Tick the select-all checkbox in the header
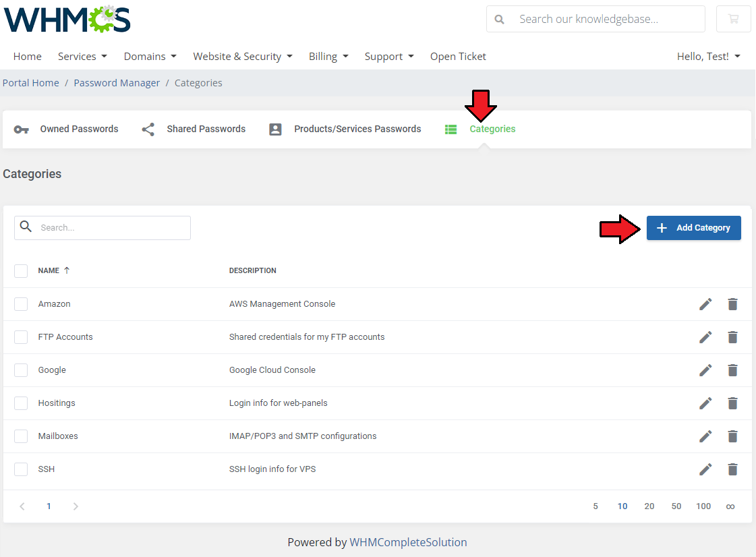This screenshot has width=756, height=557. tap(21, 271)
